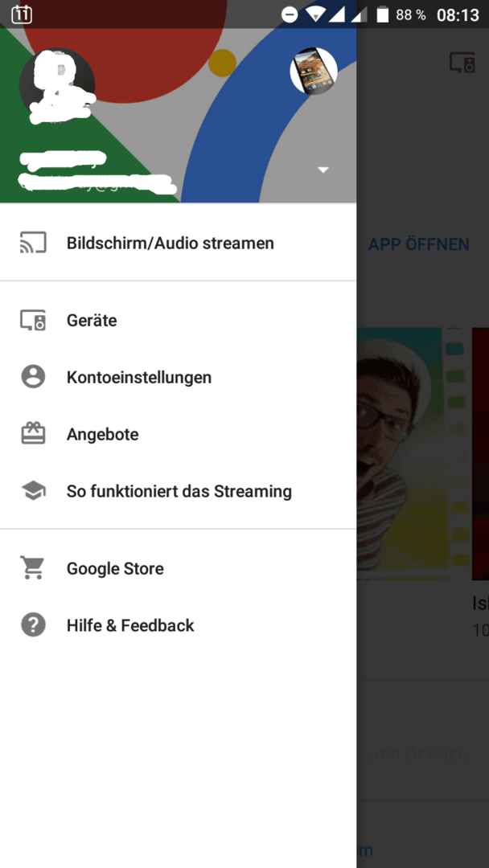Tap the lower dimmed APP ÖFFNEN button
489x868 pixels.
[419, 755]
